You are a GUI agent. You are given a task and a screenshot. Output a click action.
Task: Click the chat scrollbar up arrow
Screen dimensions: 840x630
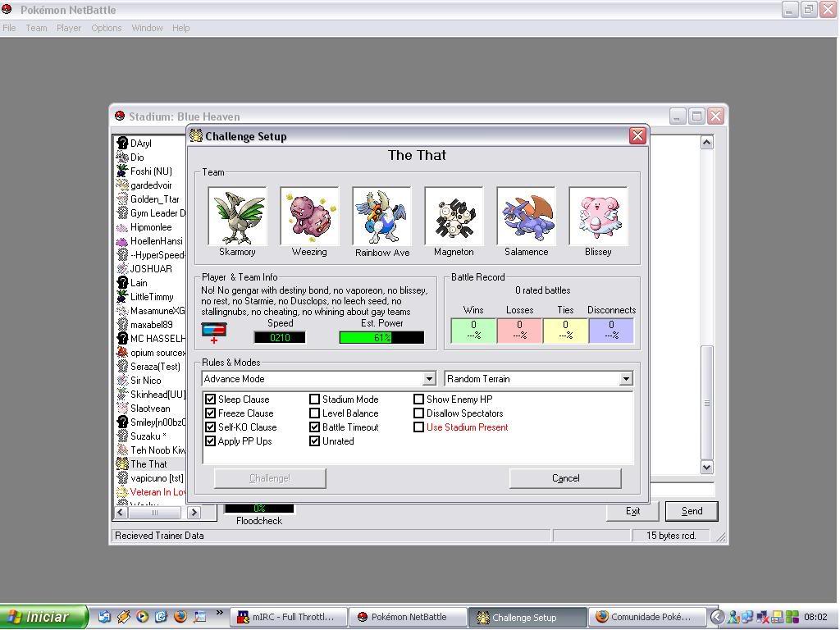click(706, 143)
